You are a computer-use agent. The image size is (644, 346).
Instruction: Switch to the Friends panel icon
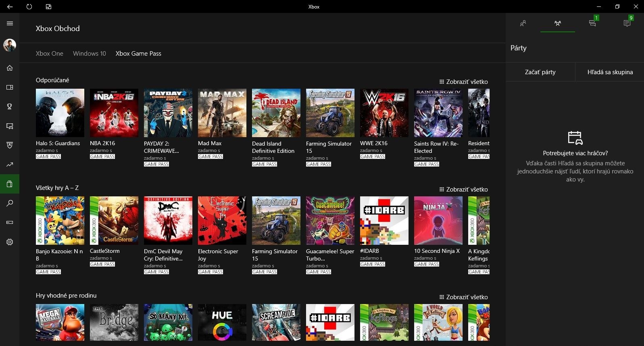tap(523, 23)
